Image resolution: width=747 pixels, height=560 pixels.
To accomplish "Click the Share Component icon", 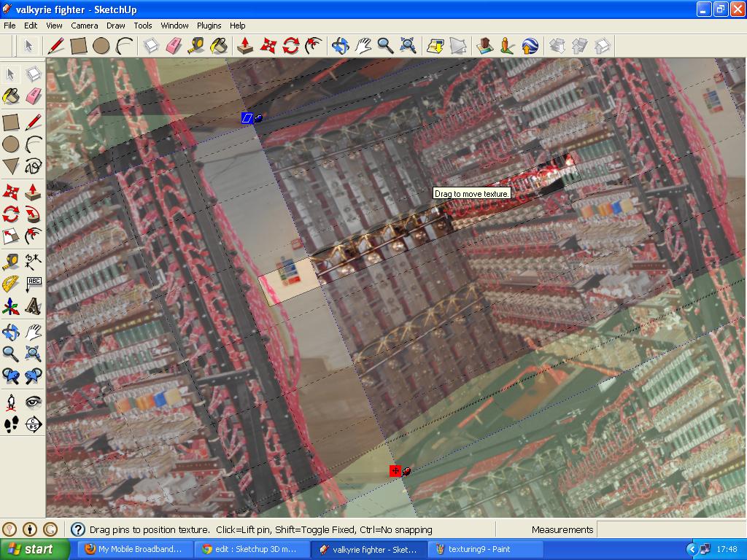I will coord(603,46).
